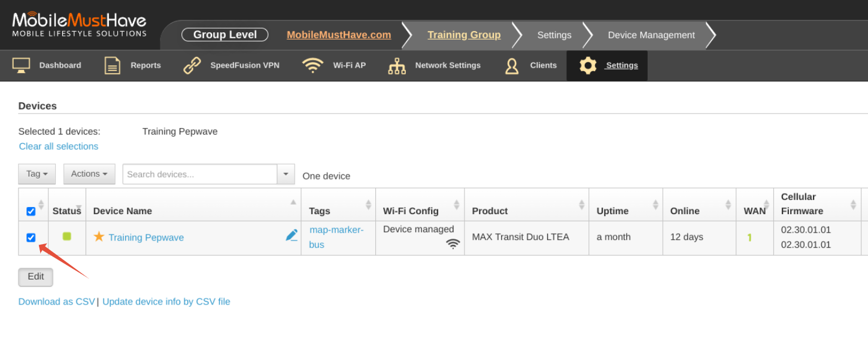Click the SpeedFusion VPN chain-link icon
The image size is (868, 341).
(192, 65)
